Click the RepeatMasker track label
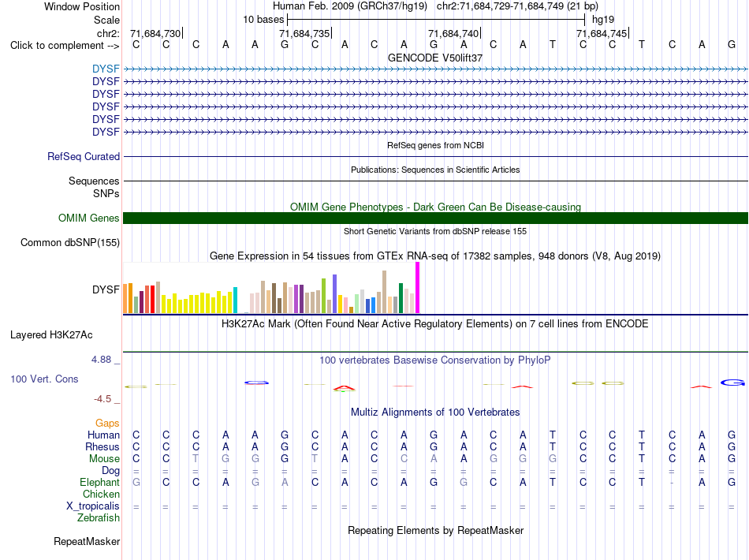This screenshot has height=560, width=749. pyautogui.click(x=87, y=541)
